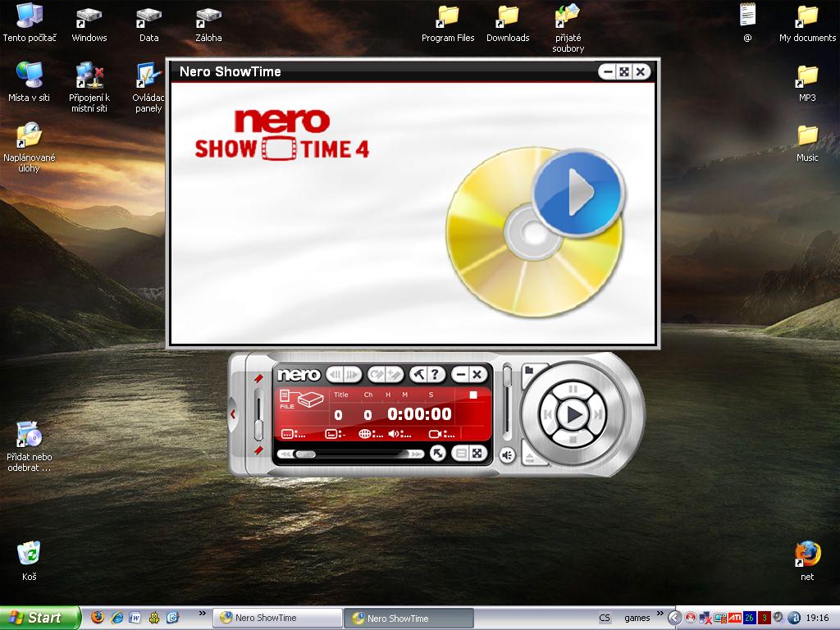Viewport: 840px width, 630px height.
Task: Click the upper red marker on the left side
Action: pos(258,378)
